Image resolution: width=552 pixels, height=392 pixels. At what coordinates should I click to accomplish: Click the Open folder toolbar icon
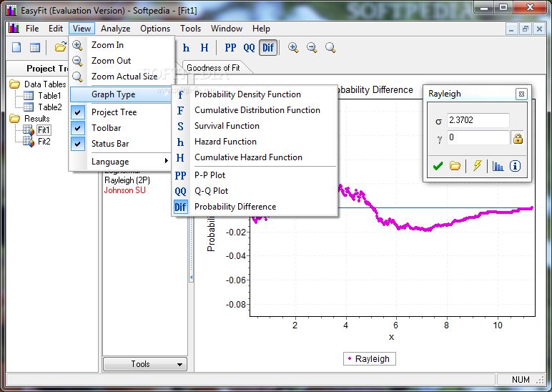[61, 46]
